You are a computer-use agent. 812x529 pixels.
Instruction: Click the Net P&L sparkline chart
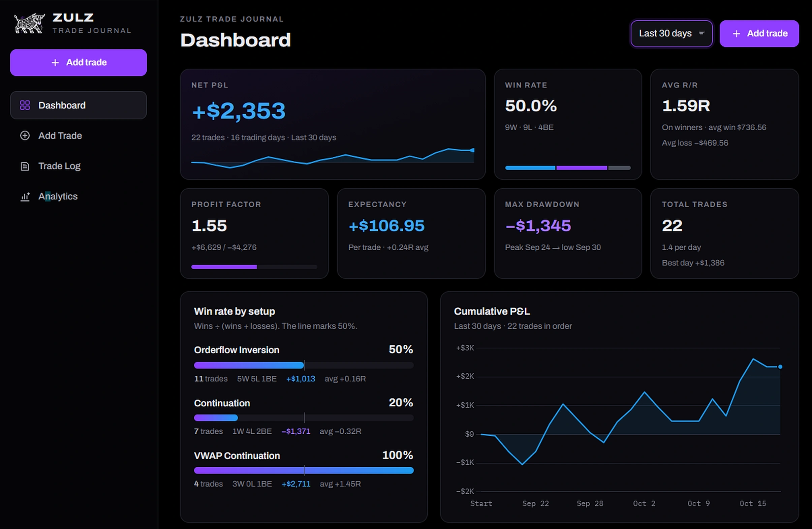[333, 158]
